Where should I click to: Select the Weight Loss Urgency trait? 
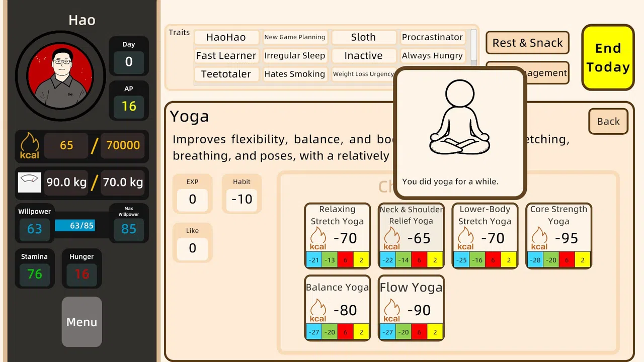click(363, 74)
